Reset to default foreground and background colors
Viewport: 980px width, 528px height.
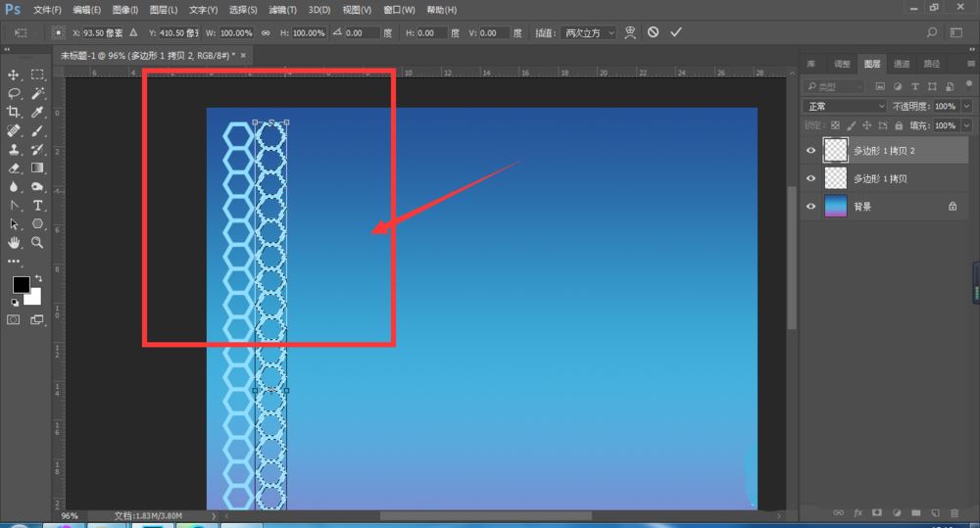point(15,303)
